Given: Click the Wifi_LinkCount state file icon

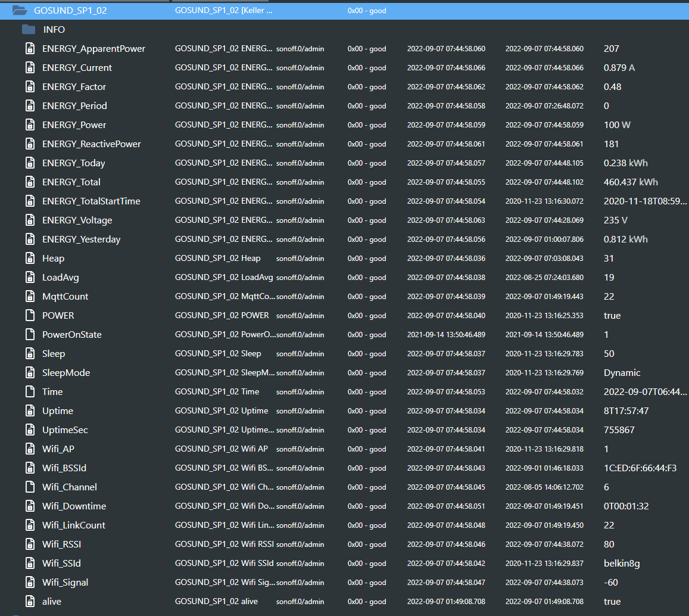Looking at the screenshot, I should pyautogui.click(x=30, y=525).
